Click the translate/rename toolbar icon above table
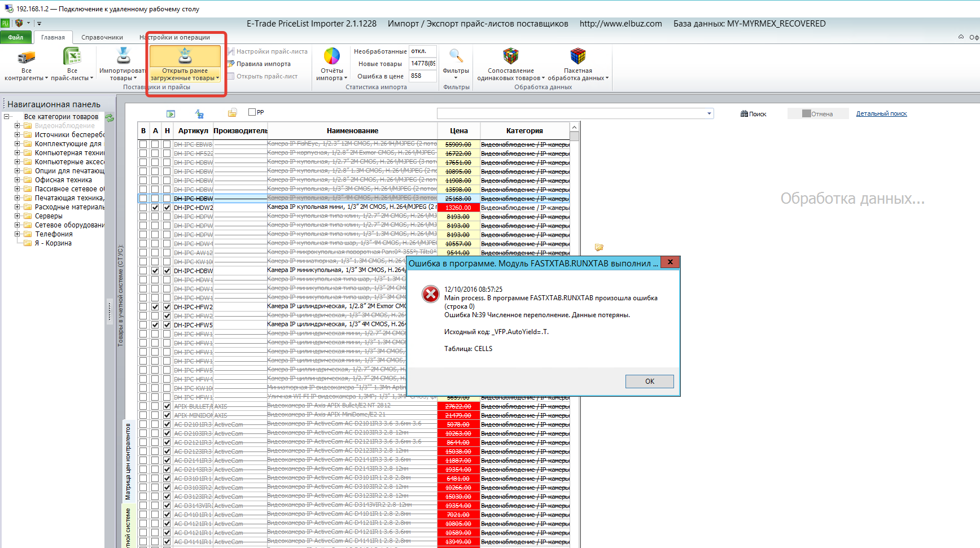 (x=199, y=113)
